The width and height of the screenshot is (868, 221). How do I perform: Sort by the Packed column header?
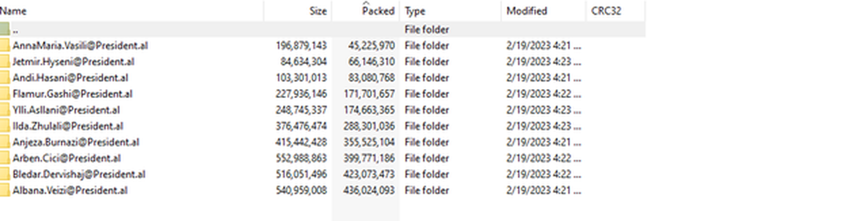[x=366, y=11]
